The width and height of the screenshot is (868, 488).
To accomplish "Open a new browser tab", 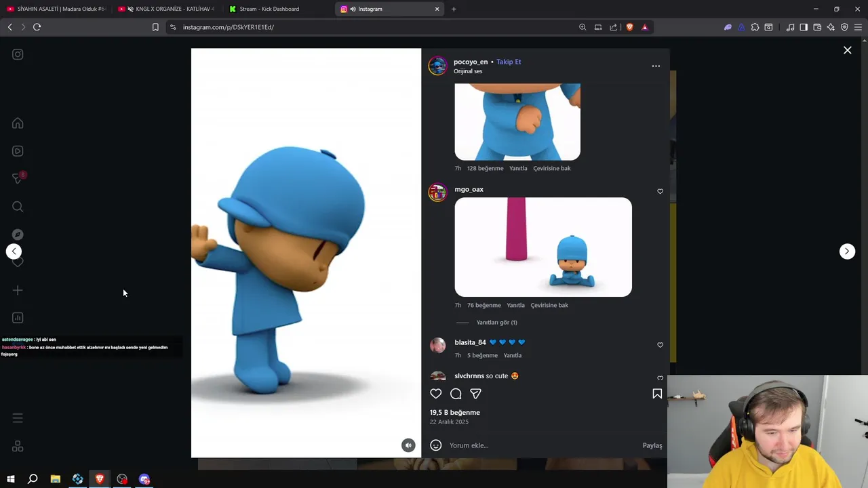I will coord(454,9).
